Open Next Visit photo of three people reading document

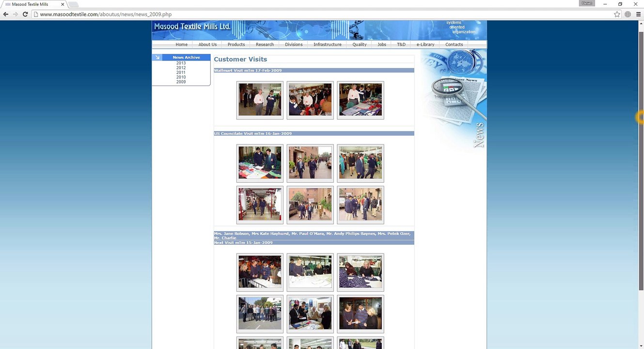pyautogui.click(x=361, y=314)
